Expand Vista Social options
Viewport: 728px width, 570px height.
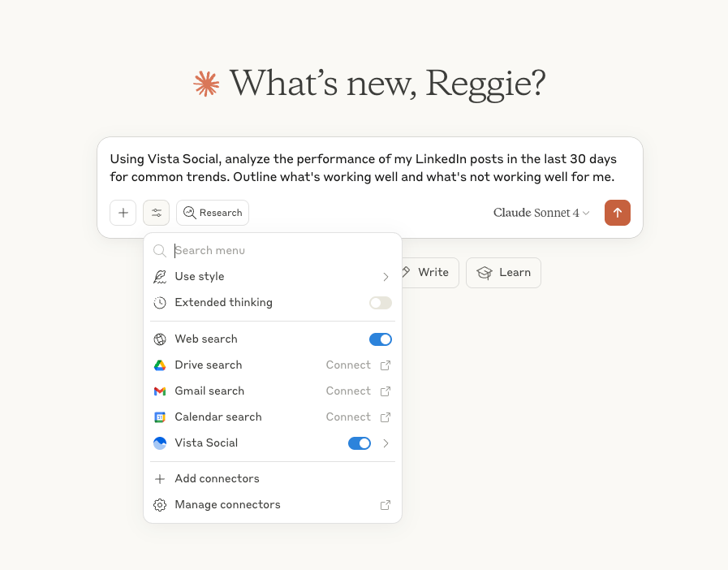[x=386, y=443]
